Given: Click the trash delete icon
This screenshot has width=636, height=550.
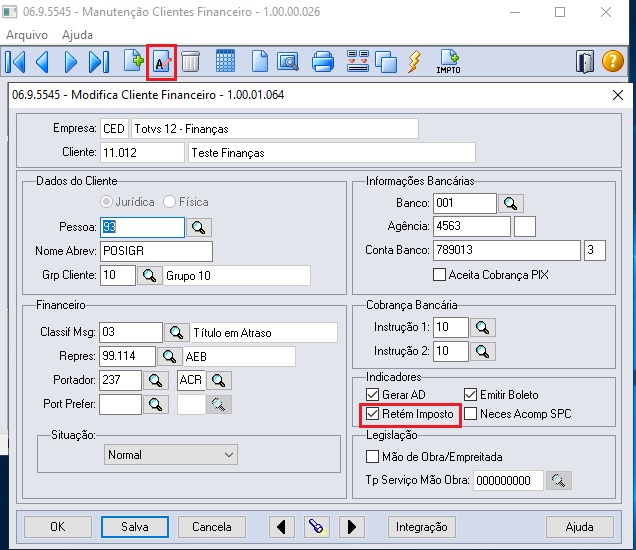Looking at the screenshot, I should coord(190,62).
